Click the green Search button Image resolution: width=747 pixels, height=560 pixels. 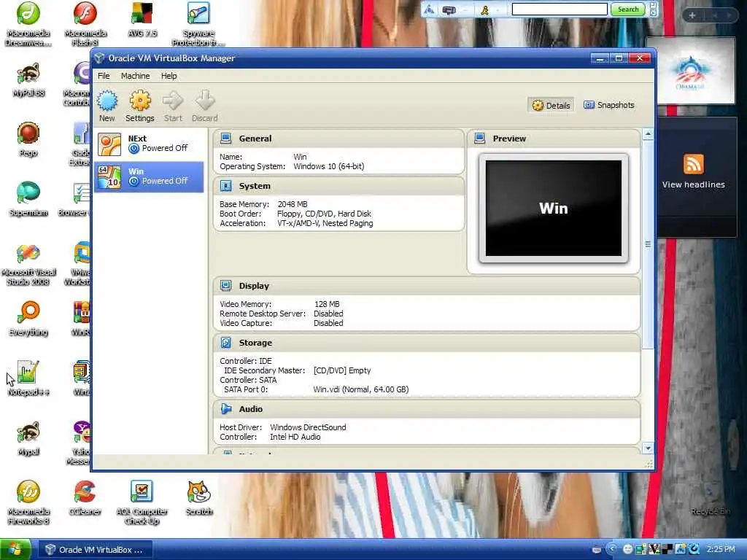pos(628,9)
